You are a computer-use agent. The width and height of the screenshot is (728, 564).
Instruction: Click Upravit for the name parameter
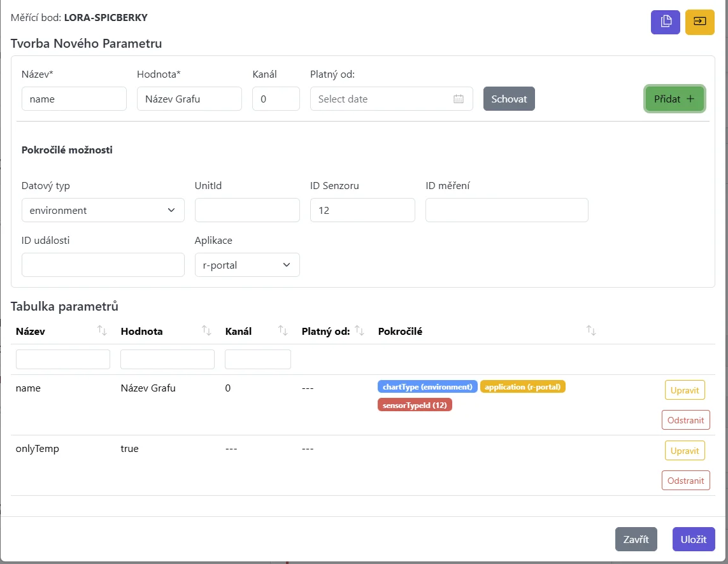[685, 390]
